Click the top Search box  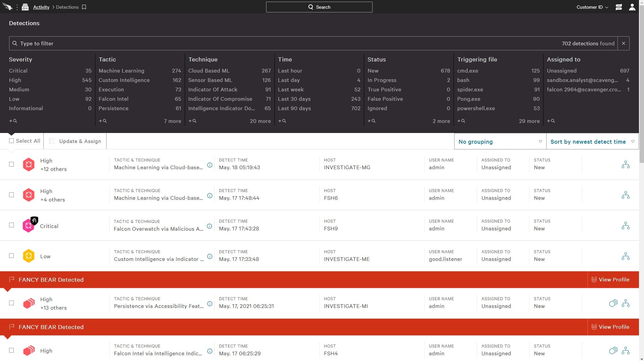[x=319, y=7]
